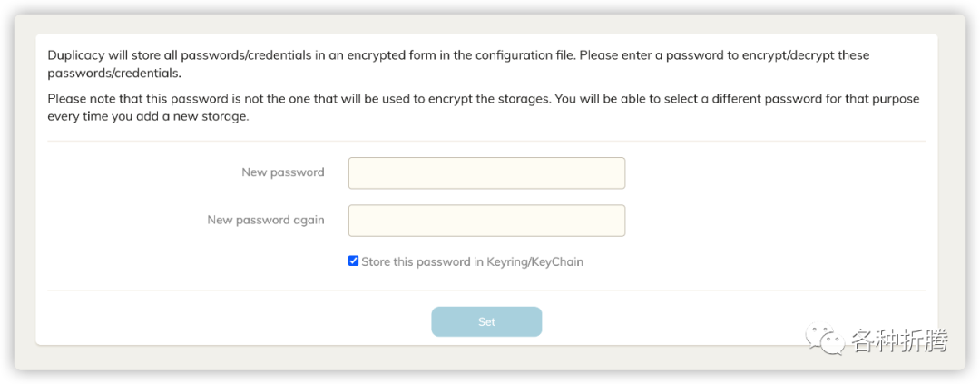Click the 各种折腾 watermark text
This screenshot has height=384, width=980.
[898, 341]
